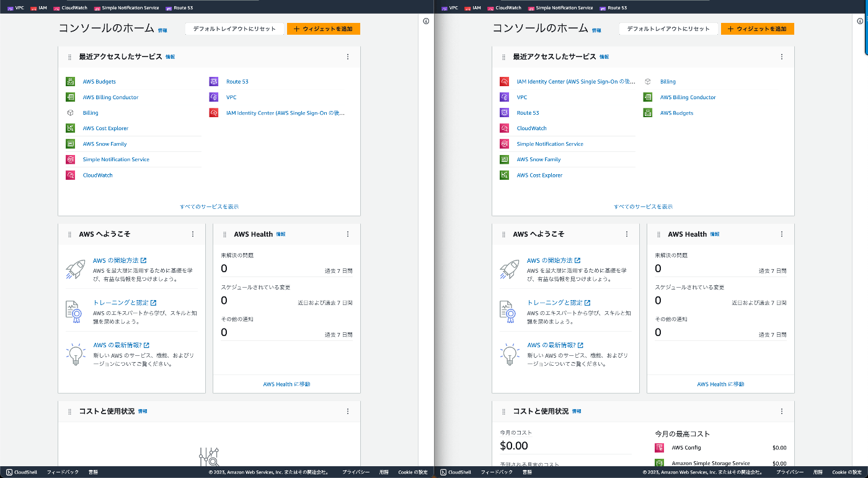Click the info circle icon at left window's edge
Screen dimensions: 868x478
(x=426, y=21)
